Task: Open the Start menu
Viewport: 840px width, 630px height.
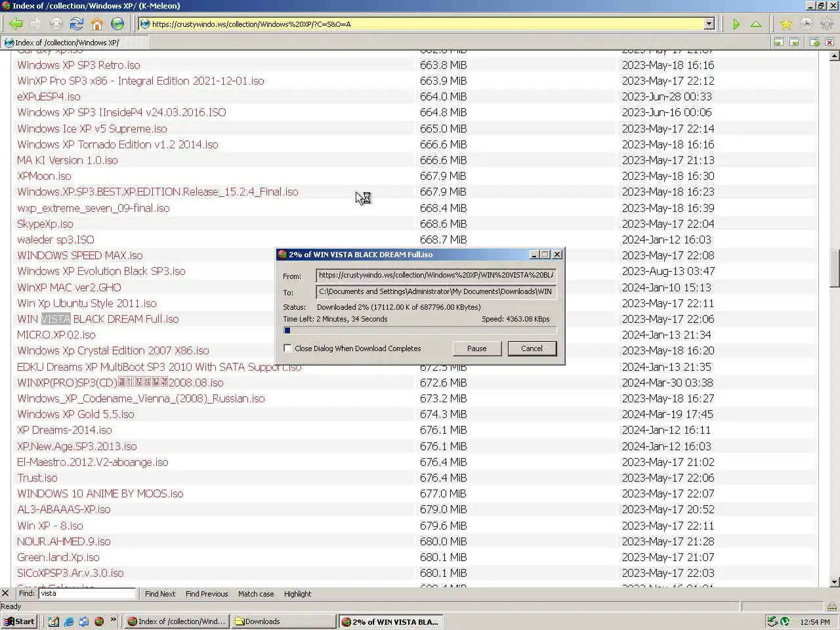Action: click(20, 621)
